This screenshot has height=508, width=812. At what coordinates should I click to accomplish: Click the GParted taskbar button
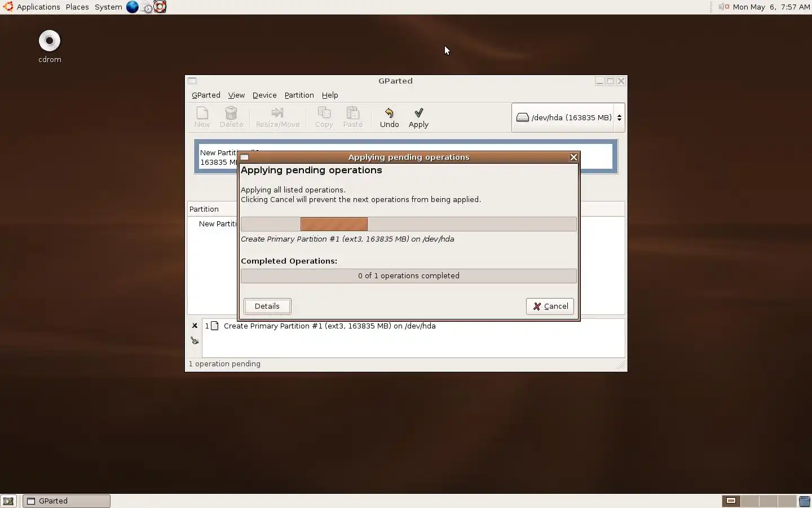point(67,501)
